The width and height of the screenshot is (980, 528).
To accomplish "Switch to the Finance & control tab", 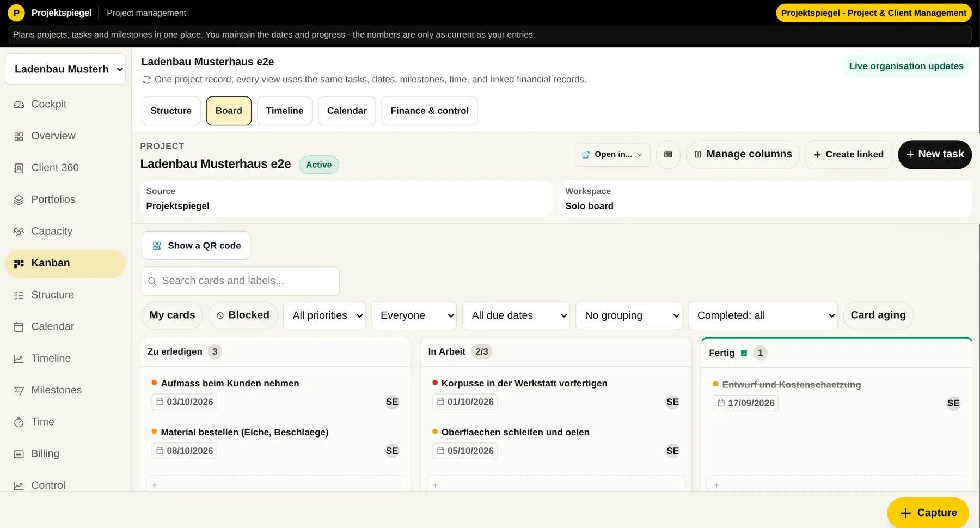I will (x=430, y=111).
